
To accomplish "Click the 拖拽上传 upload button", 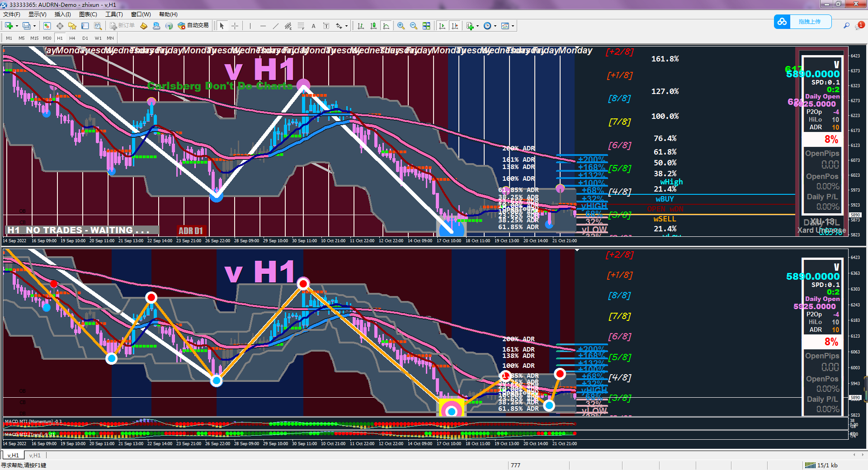I will click(802, 22).
